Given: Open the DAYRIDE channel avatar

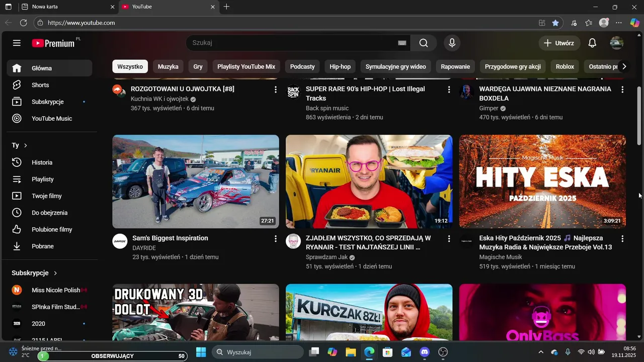Looking at the screenshot, I should coord(120,241).
